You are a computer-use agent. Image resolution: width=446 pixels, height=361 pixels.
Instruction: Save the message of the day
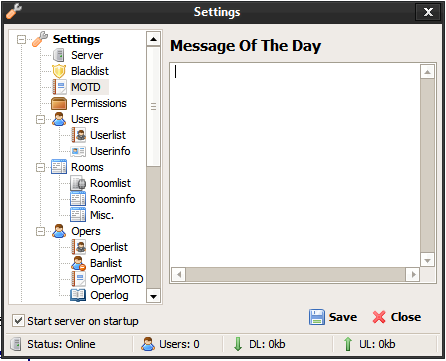(333, 317)
